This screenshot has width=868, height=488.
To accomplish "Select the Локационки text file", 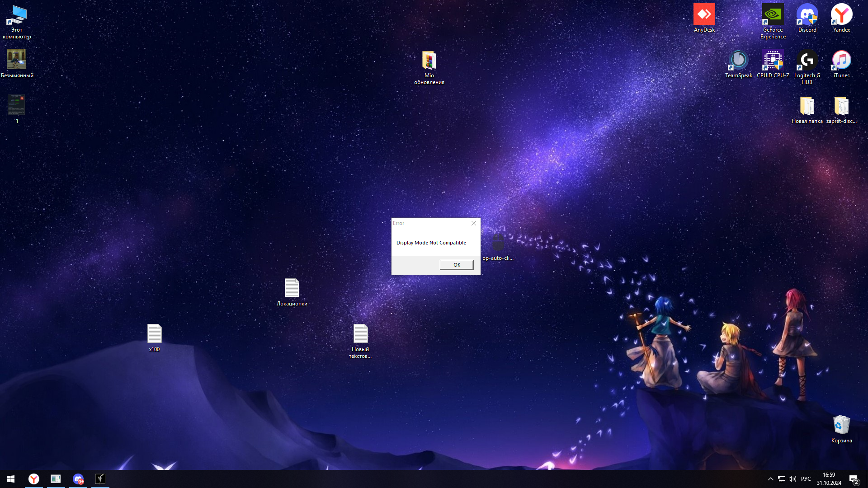I will click(x=292, y=288).
